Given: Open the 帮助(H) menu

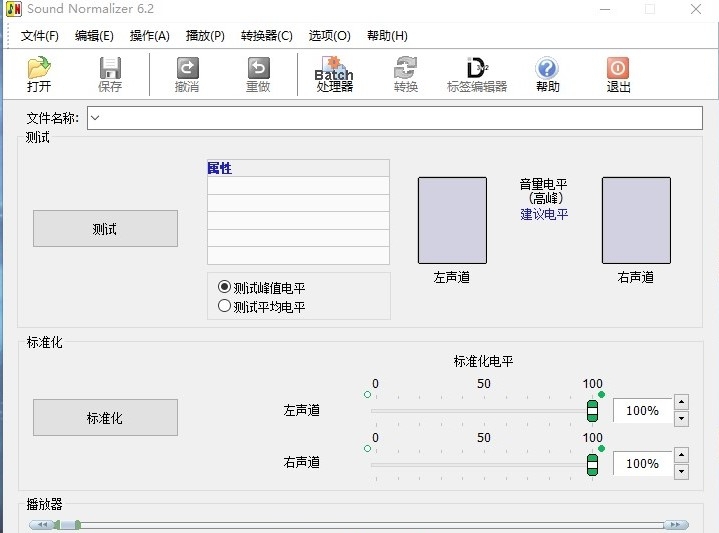Looking at the screenshot, I should point(387,36).
